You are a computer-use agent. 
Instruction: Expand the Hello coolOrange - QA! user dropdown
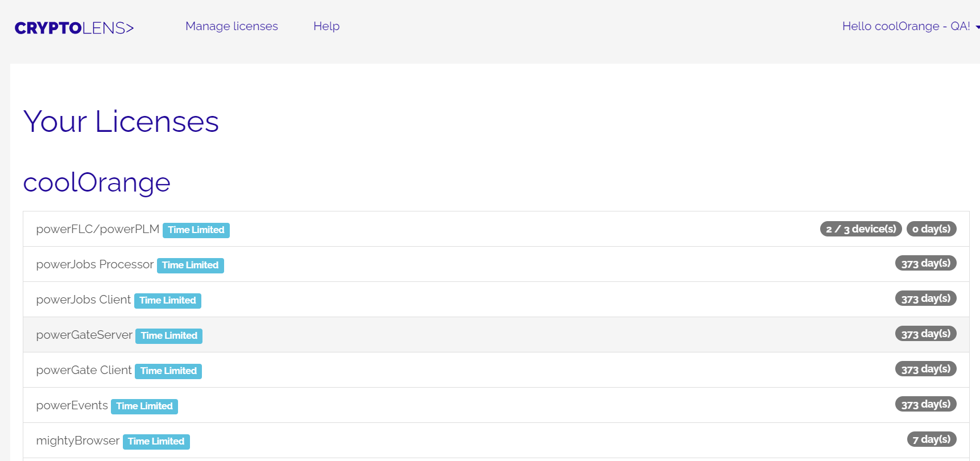coord(910,26)
